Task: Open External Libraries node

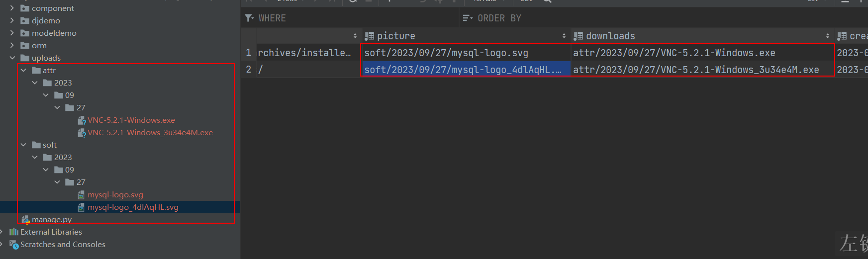Action: [51, 232]
